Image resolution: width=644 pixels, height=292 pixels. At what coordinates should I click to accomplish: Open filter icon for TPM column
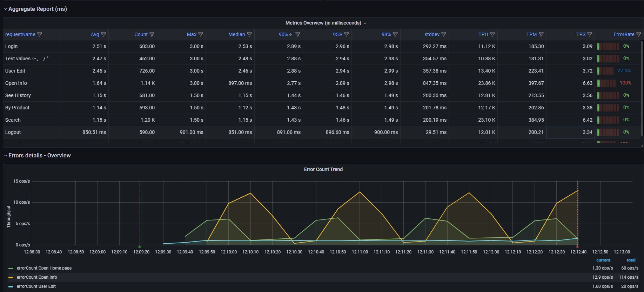pos(541,34)
